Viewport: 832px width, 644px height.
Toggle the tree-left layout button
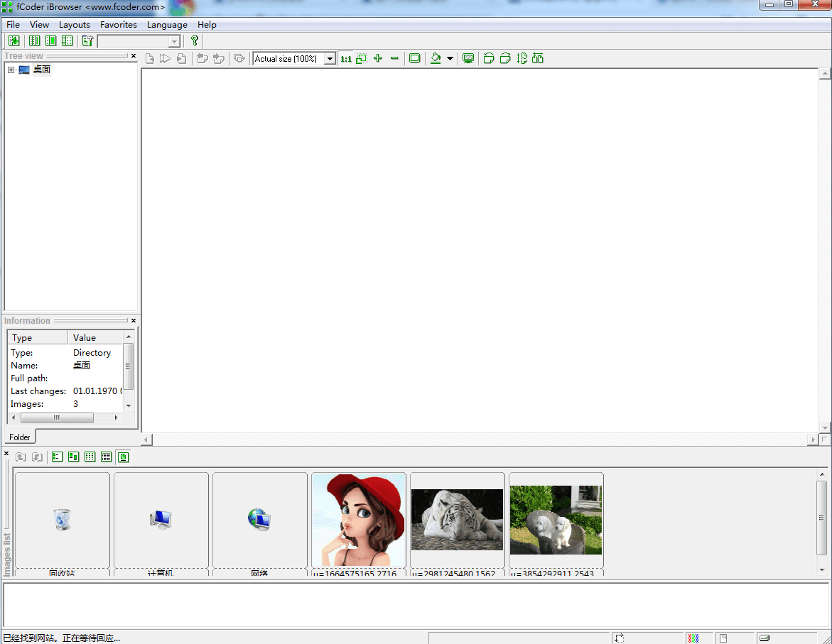(x=33, y=40)
